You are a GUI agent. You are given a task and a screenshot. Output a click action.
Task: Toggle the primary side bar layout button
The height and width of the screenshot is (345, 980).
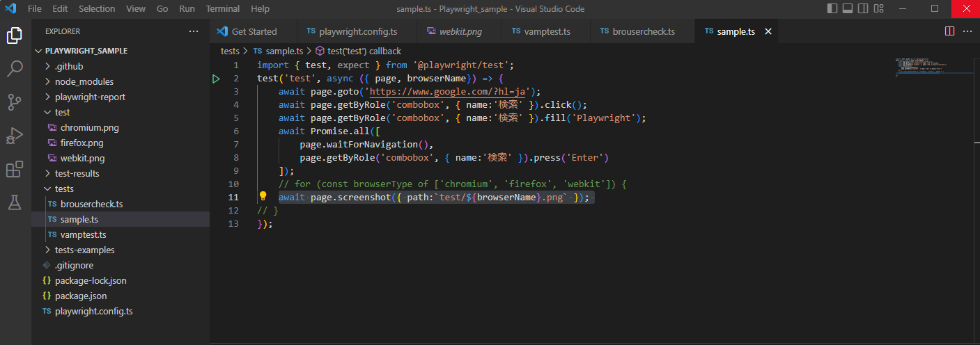[x=832, y=9]
